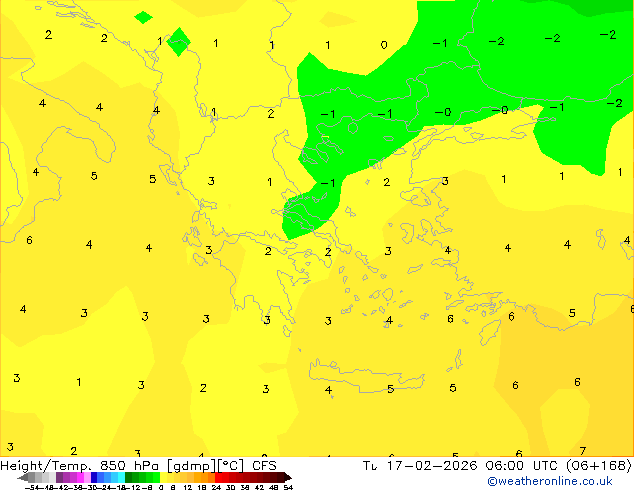This screenshot has height=490, width=634.
Task: Select the bright yellow swatch above label 0
Action: tap(163, 477)
